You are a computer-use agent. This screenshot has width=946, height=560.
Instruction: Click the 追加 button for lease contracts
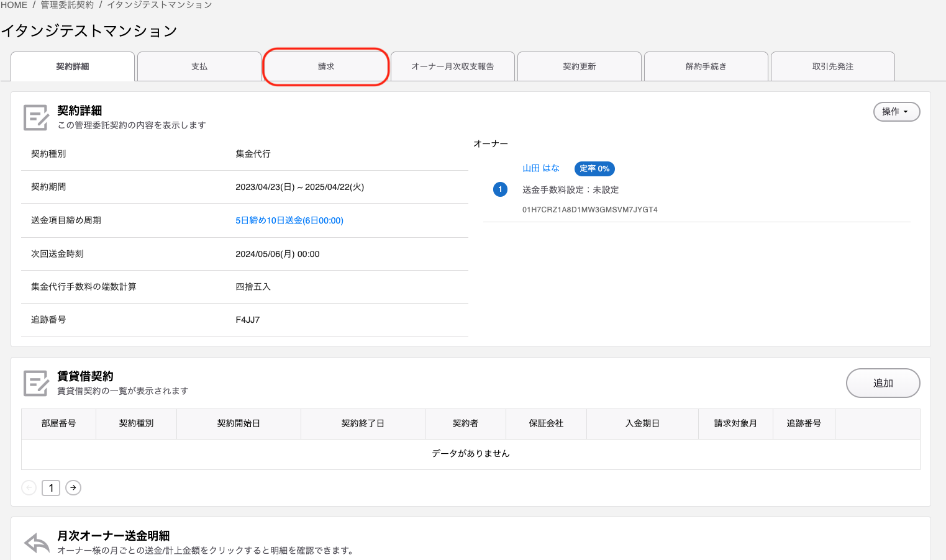click(883, 383)
